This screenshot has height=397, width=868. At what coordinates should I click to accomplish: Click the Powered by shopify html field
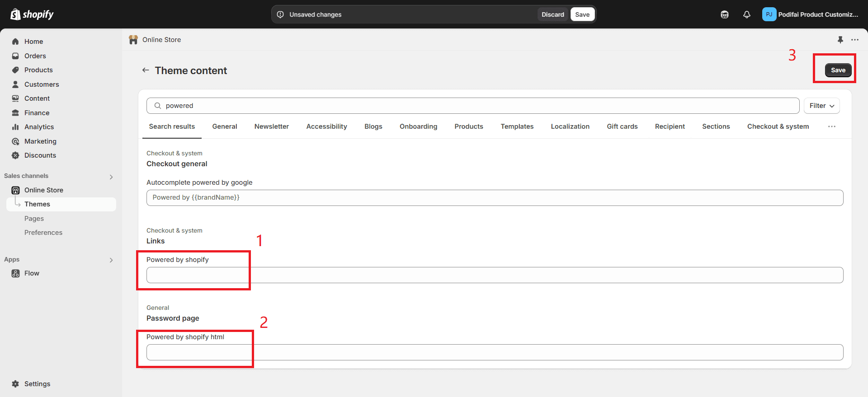pyautogui.click(x=495, y=352)
